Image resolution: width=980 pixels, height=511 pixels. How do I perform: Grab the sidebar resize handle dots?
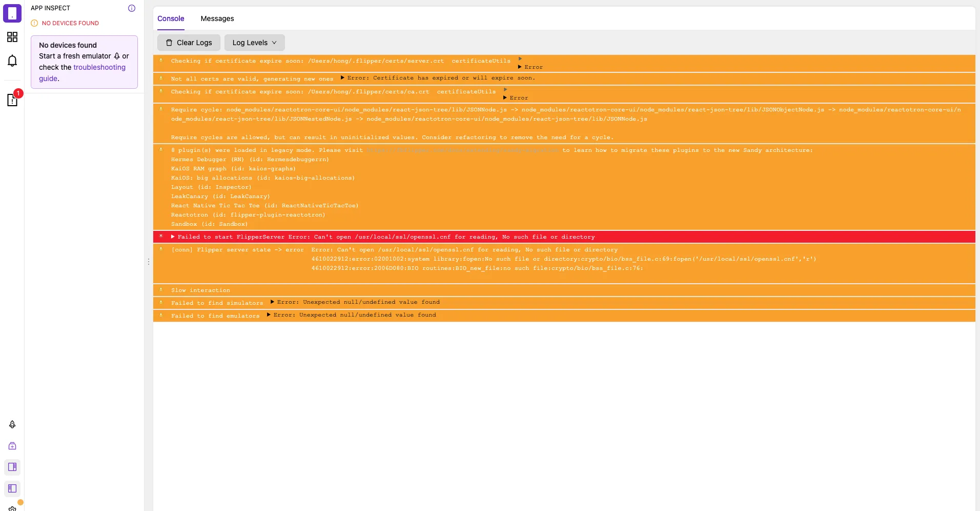click(x=149, y=262)
